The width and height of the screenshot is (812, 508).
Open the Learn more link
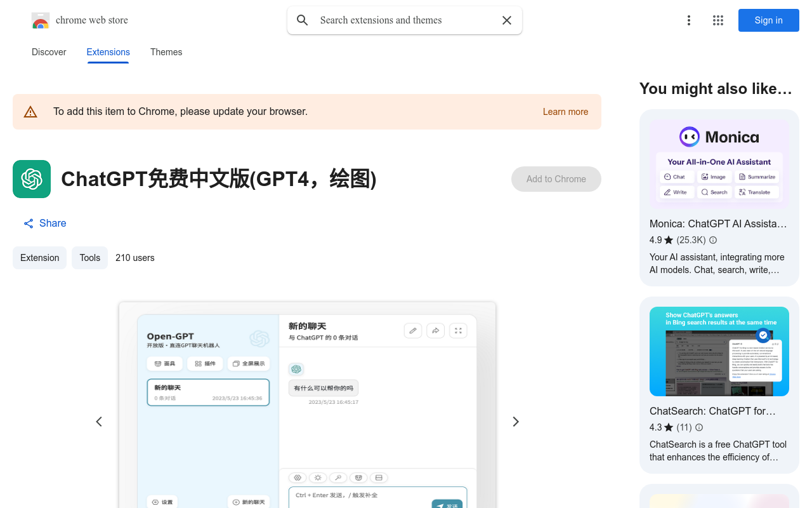[565, 111]
